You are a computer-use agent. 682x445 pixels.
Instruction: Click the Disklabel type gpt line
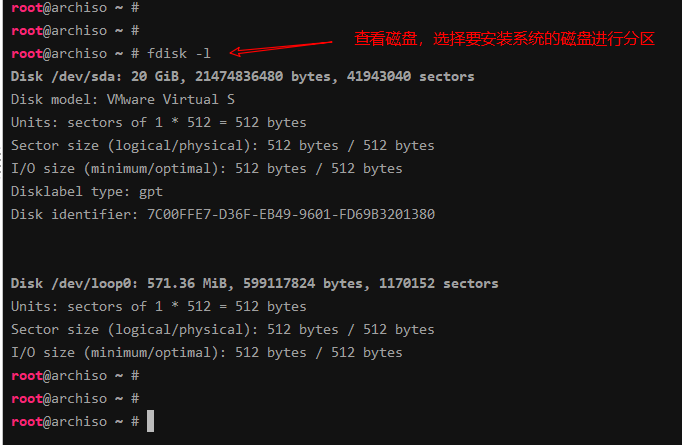[x=87, y=192]
